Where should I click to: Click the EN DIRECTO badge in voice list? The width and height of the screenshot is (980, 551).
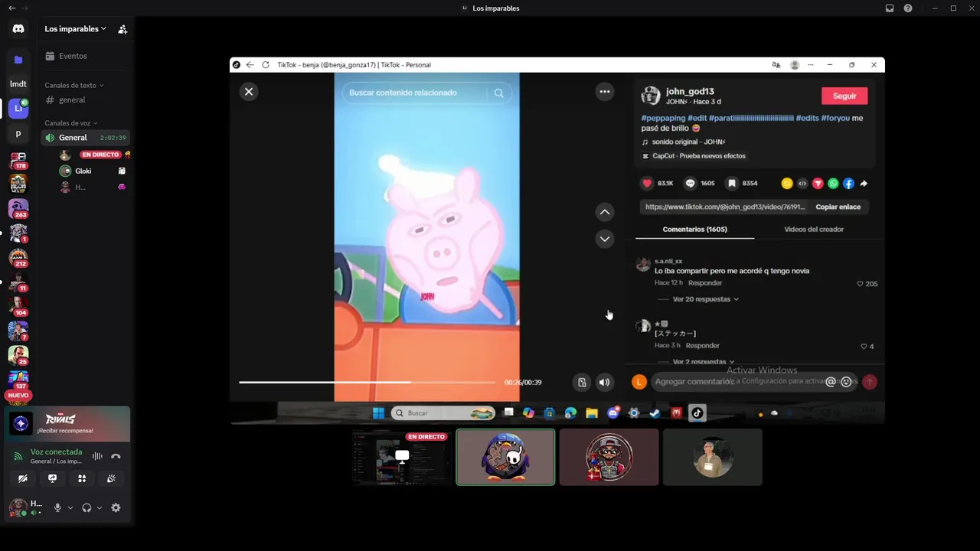click(100, 155)
